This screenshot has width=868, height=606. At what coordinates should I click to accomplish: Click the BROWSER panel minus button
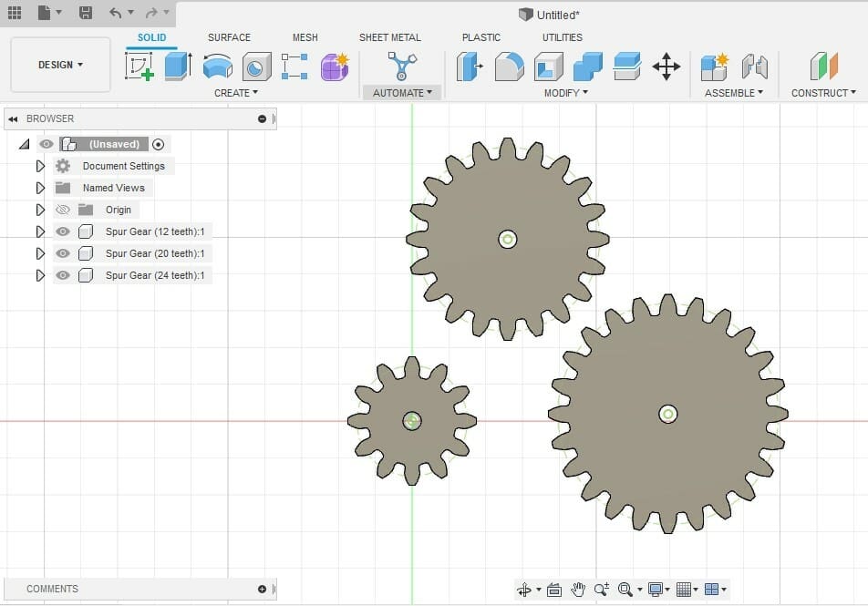click(x=262, y=119)
